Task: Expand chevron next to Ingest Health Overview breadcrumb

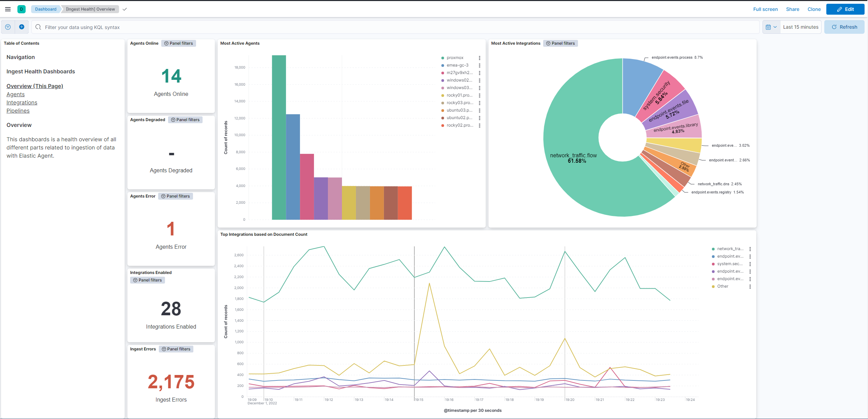Action: click(125, 9)
